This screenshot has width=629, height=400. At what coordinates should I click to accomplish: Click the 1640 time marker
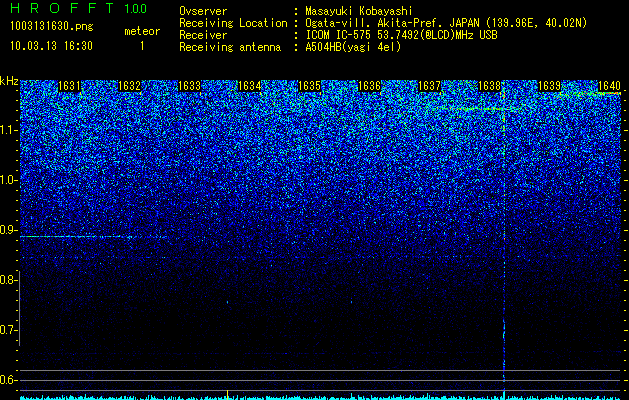[x=609, y=86]
